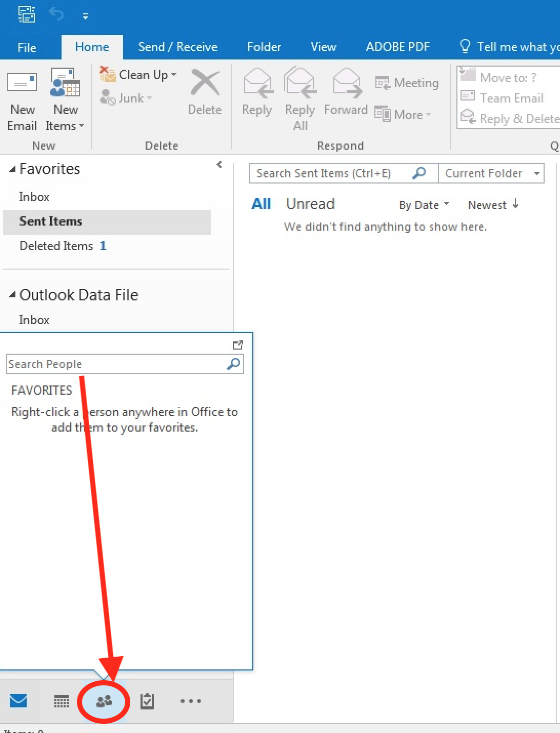Reply with Meeting invitation
The image size is (560, 733).
pos(407,83)
